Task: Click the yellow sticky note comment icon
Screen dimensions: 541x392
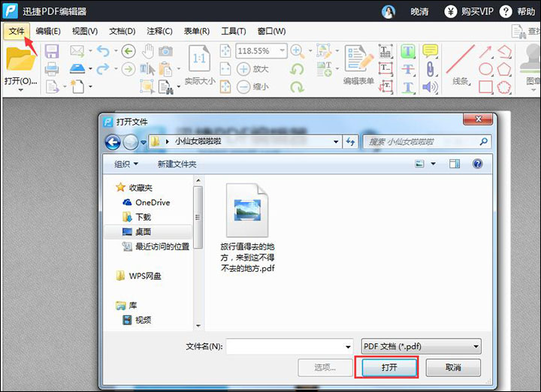Action: [430, 51]
